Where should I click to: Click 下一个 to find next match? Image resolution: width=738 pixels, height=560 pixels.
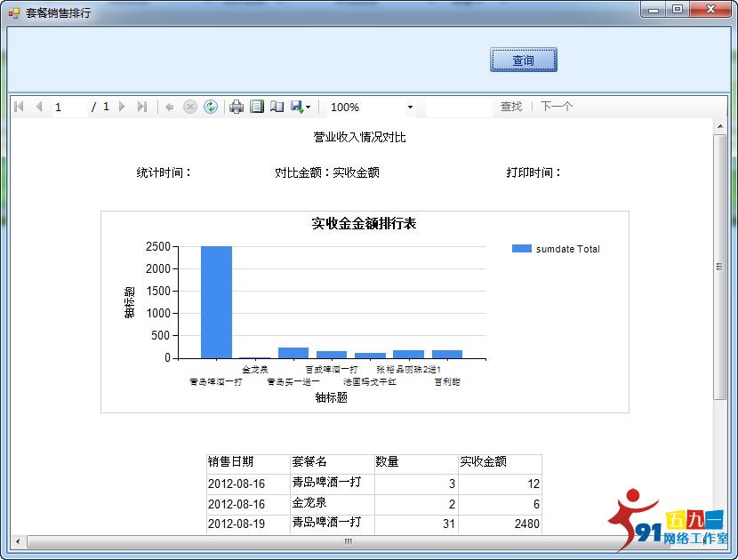pos(557,105)
